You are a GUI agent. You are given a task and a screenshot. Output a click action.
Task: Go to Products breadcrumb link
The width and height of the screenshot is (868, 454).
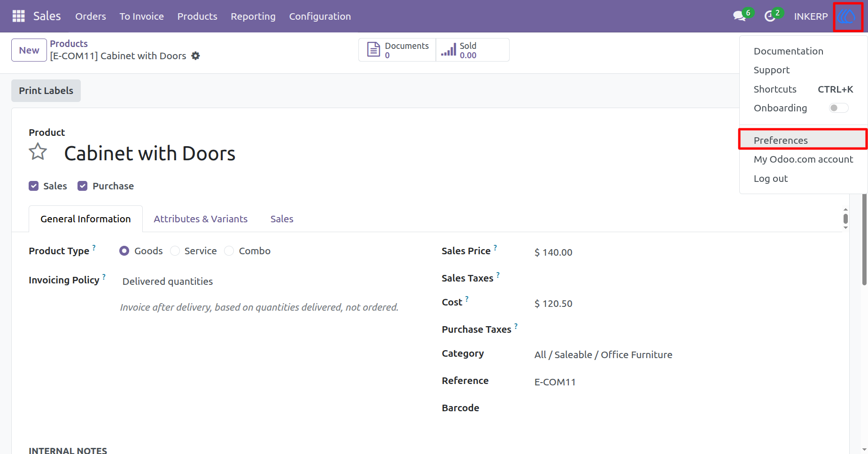tap(69, 44)
